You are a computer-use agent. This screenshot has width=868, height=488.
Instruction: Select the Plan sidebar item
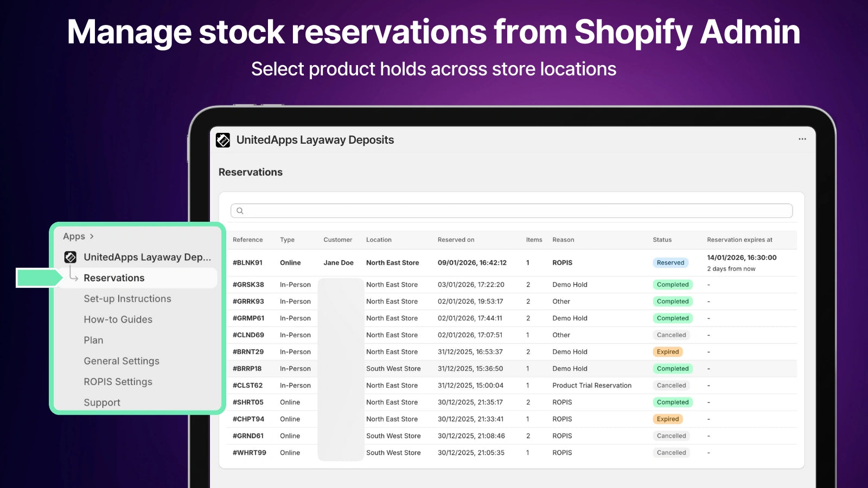tap(93, 340)
